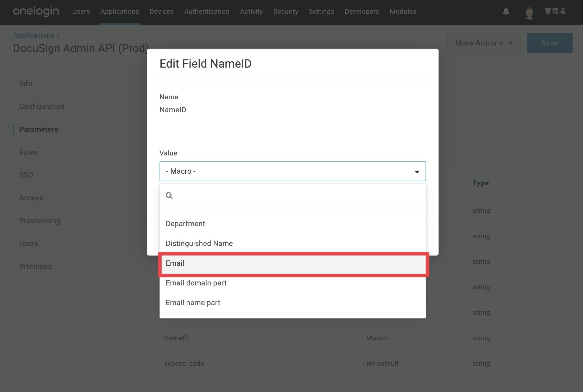Click the Save button
The width and height of the screenshot is (583, 392).
click(x=549, y=43)
